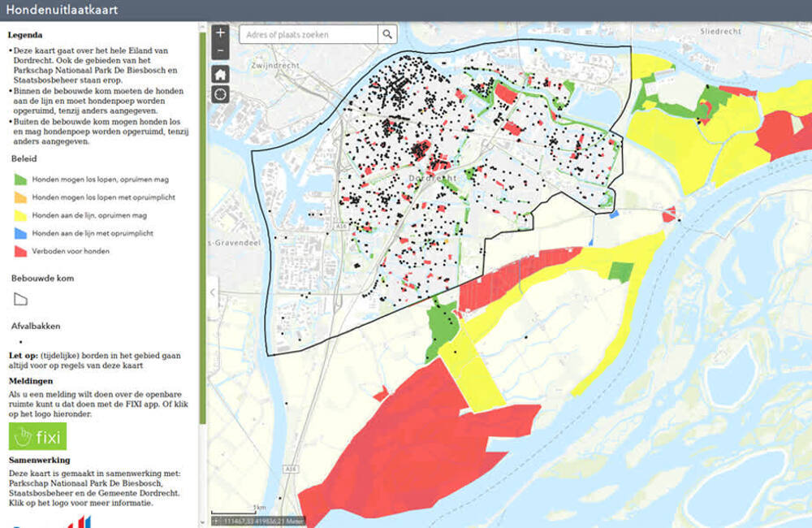812x528 pixels.
Task: Click the Dordrecht city label on map
Action: pos(428,176)
